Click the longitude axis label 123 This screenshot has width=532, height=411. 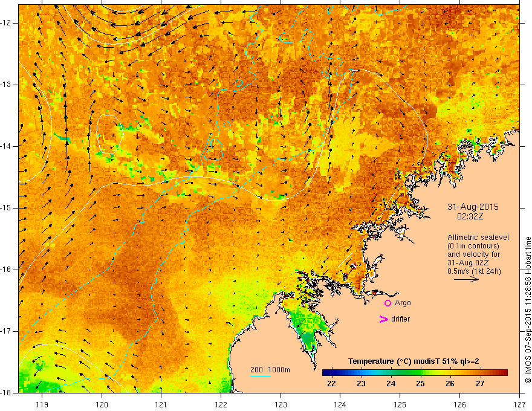[x=281, y=404]
